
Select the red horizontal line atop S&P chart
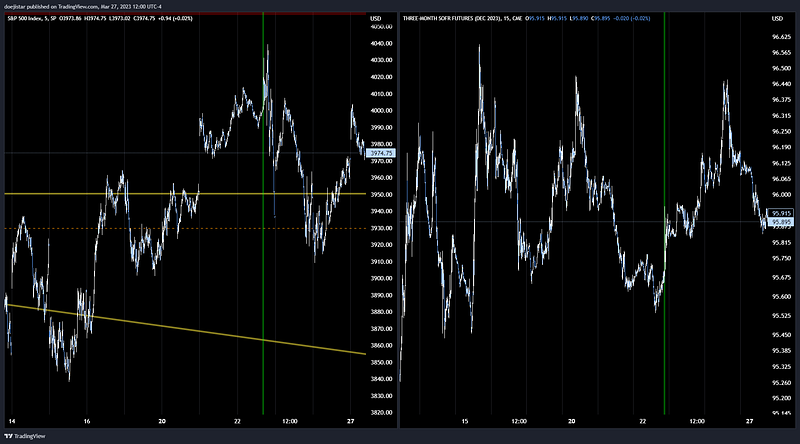click(x=180, y=13)
